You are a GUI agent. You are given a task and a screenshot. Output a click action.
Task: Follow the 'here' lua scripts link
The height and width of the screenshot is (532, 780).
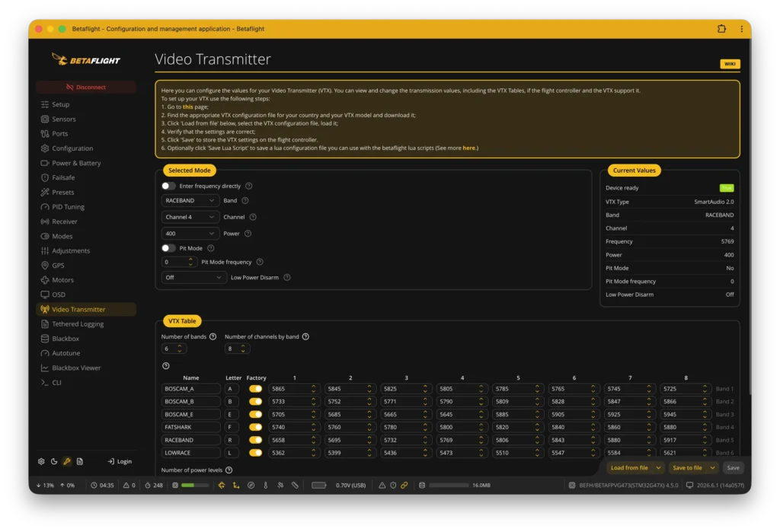(x=468, y=148)
